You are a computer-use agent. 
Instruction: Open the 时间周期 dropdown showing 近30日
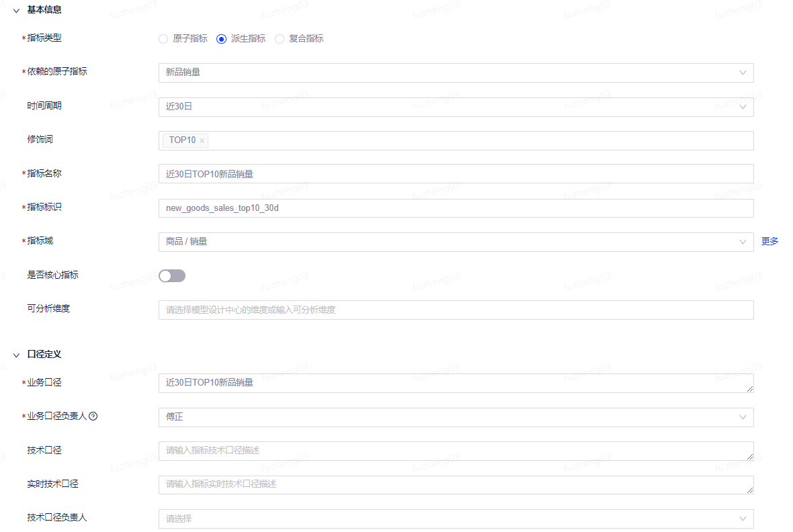[x=456, y=107]
